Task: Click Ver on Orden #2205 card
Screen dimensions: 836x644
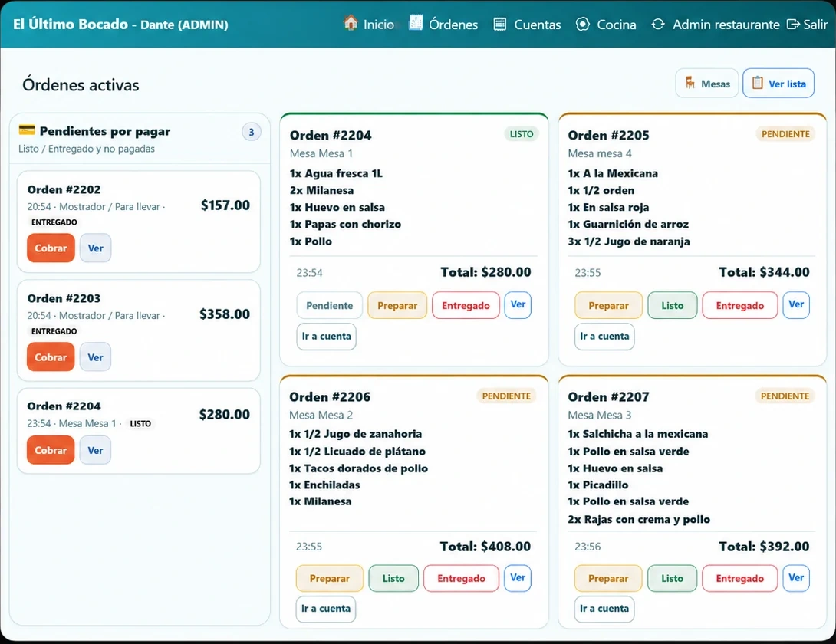Action: (796, 304)
